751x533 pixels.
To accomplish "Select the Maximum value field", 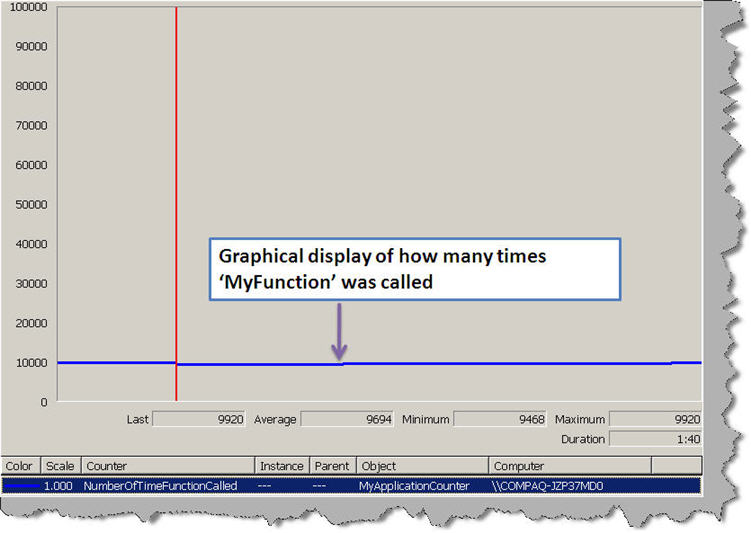I will point(655,420).
